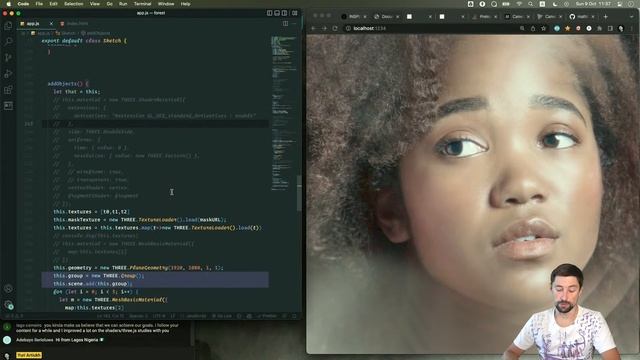This screenshot has width=640, height=360.
Task: Switch to the index.html editor tab
Action: (77, 24)
